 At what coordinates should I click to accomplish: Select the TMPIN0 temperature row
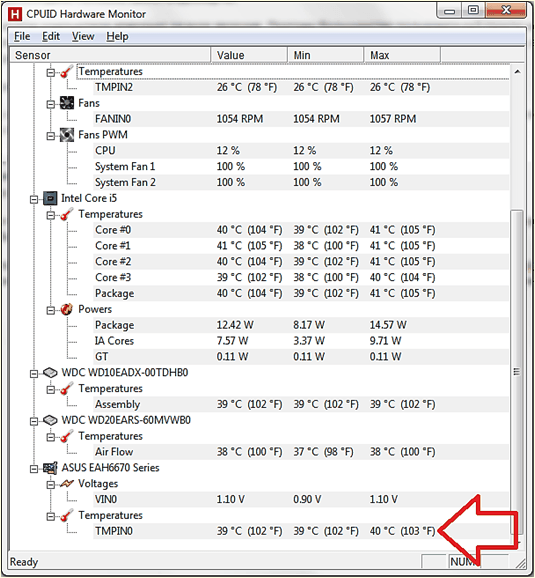pyautogui.click(x=301, y=531)
